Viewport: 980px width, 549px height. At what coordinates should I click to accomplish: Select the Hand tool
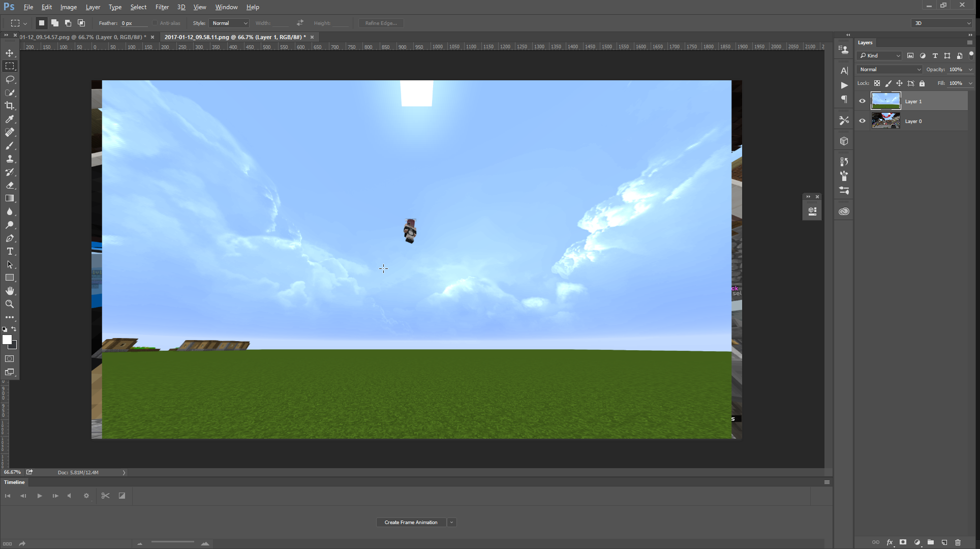point(10,291)
